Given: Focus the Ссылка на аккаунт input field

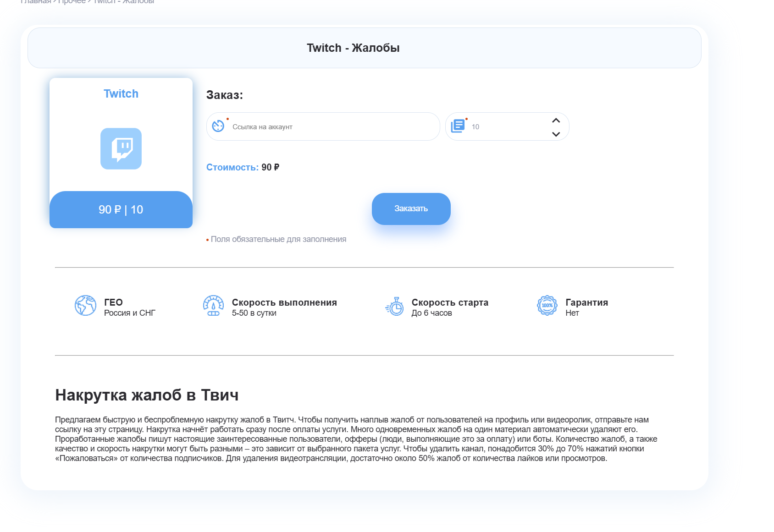Looking at the screenshot, I should pos(323,126).
